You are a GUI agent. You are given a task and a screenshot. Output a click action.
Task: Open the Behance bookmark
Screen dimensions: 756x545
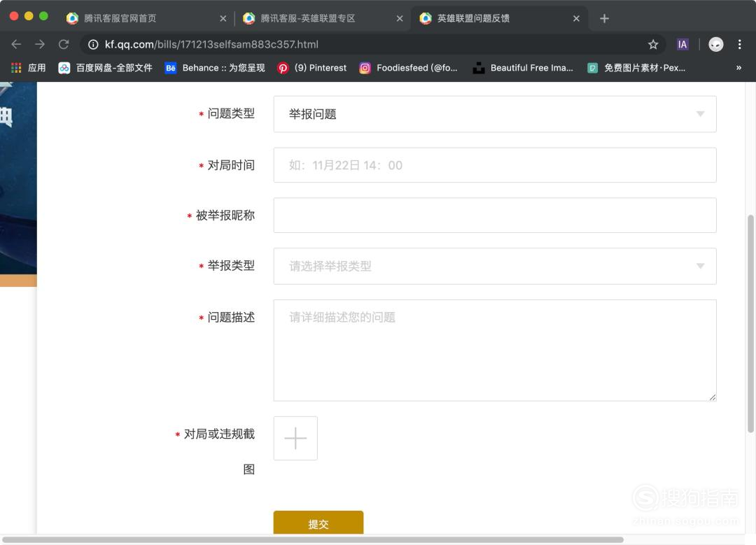[x=215, y=68]
